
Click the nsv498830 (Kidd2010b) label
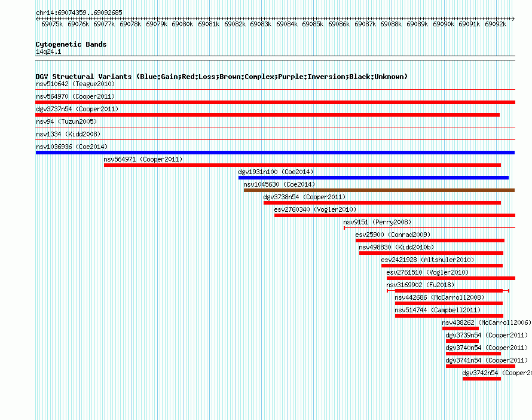pos(396,247)
